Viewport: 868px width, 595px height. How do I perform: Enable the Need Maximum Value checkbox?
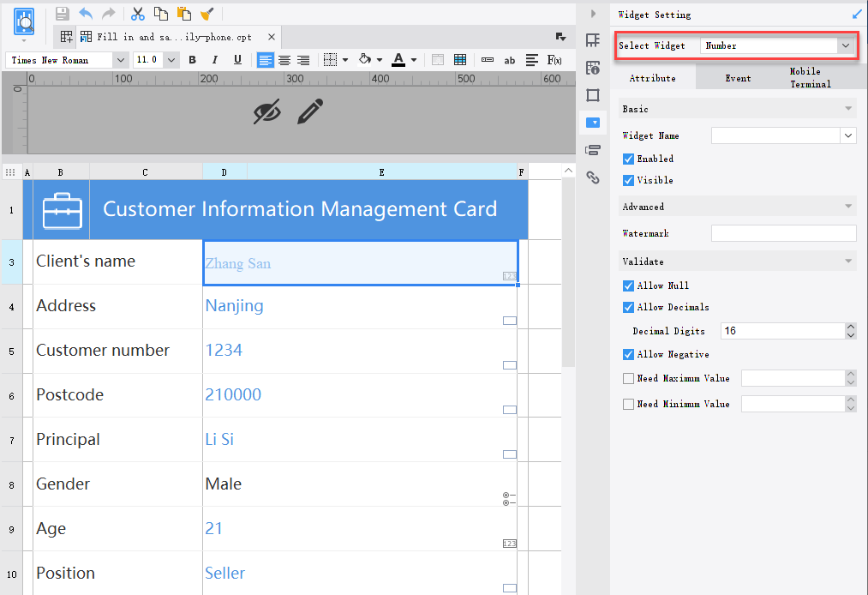point(628,378)
